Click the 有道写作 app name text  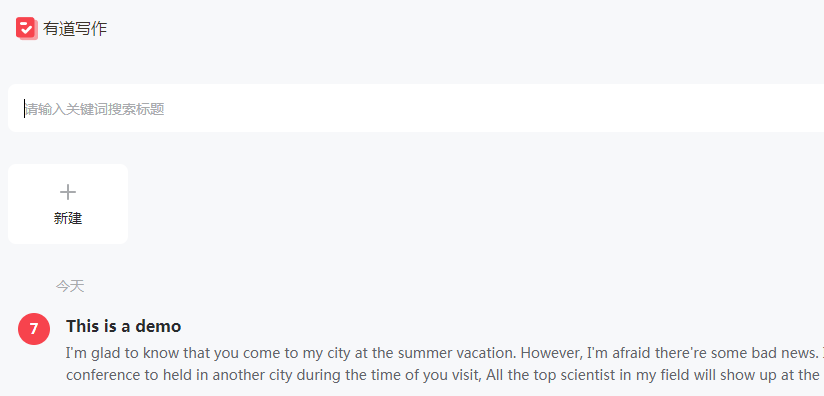click(75, 28)
